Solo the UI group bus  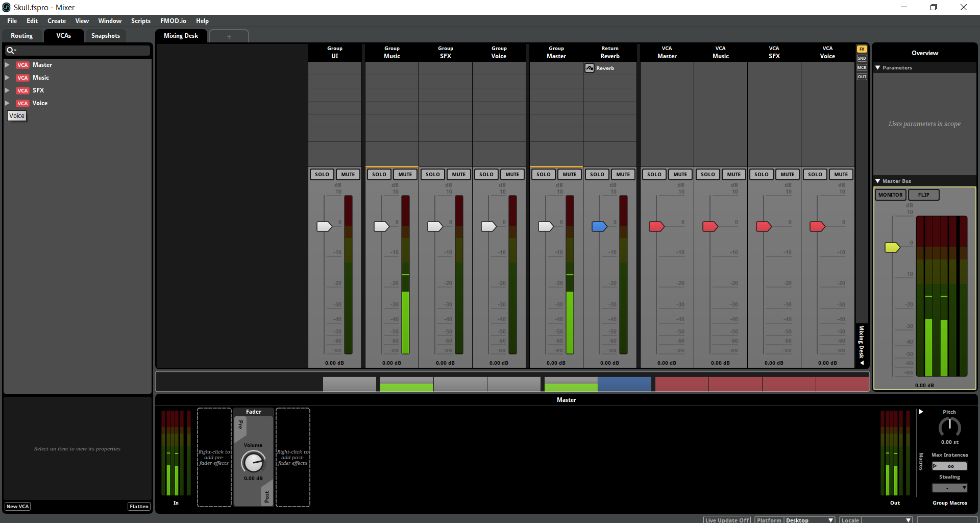(x=322, y=175)
